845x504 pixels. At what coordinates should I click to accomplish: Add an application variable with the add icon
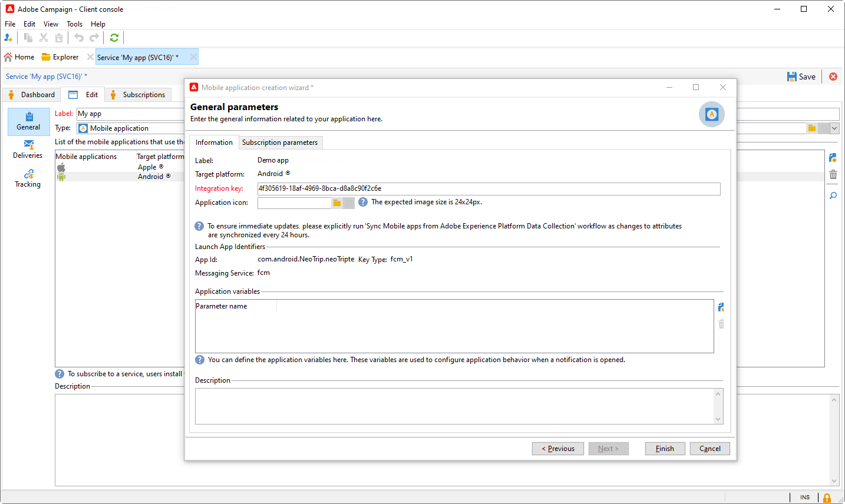[x=721, y=307]
